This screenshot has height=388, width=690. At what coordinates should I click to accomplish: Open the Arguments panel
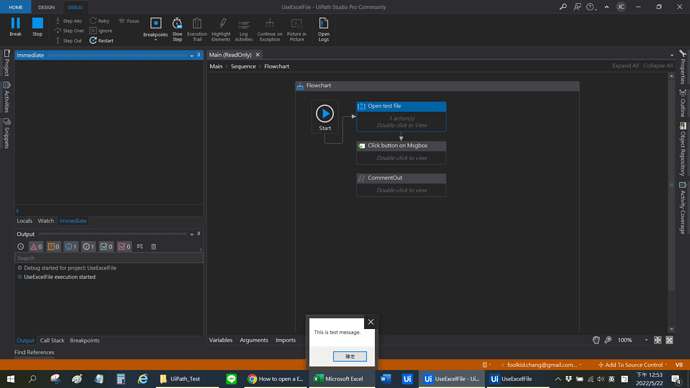coord(253,340)
